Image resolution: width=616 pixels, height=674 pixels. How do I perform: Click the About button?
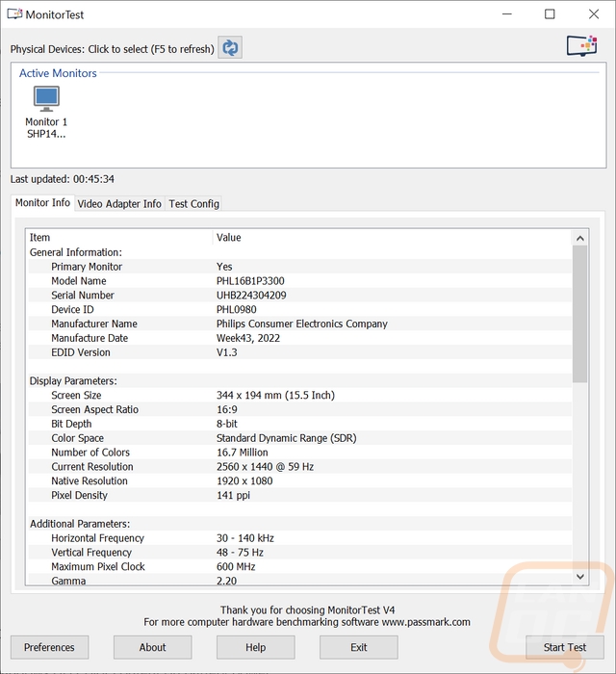152,647
